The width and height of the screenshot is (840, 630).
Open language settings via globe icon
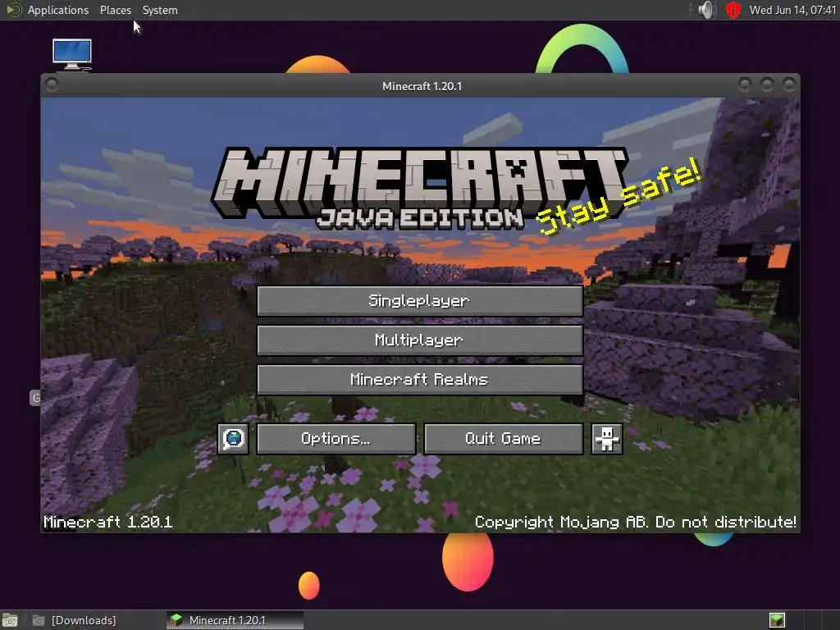point(233,439)
